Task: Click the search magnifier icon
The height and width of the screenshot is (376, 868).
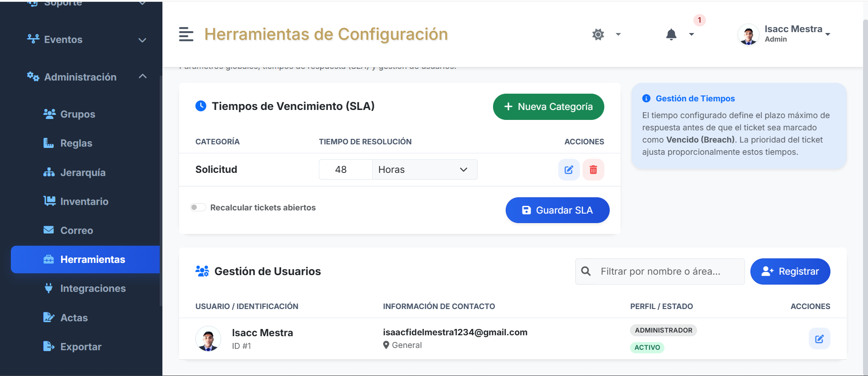Action: (586, 271)
